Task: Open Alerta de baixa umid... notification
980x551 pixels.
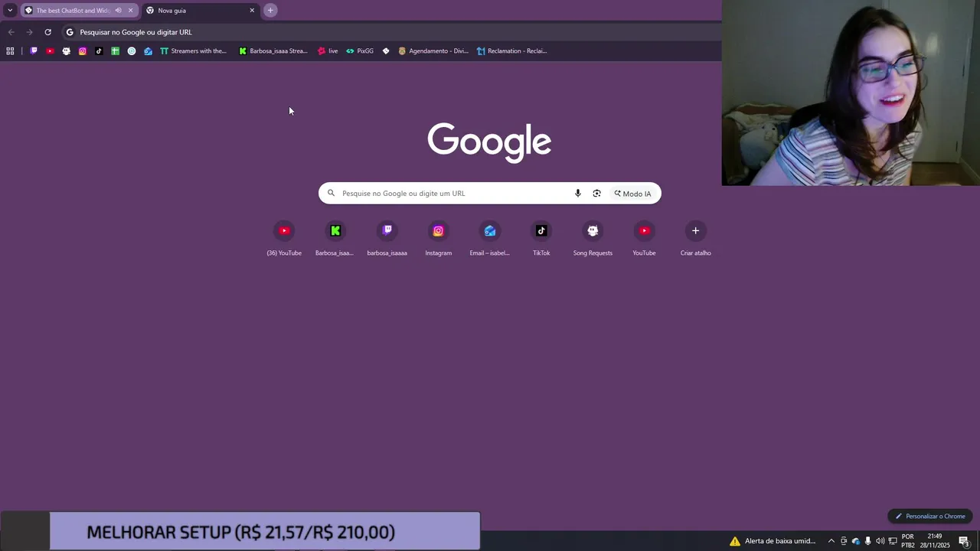Action: (773, 541)
